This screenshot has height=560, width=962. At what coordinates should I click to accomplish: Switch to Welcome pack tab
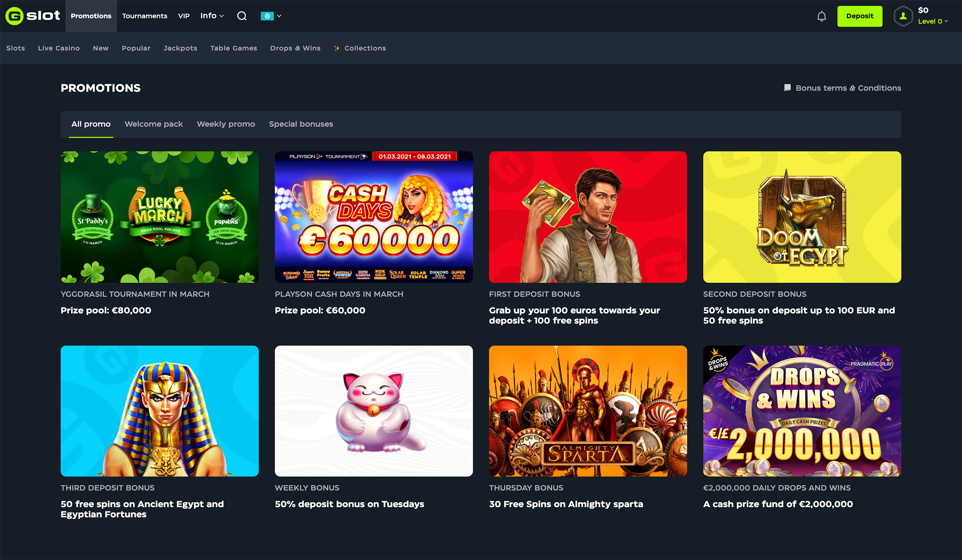154,124
